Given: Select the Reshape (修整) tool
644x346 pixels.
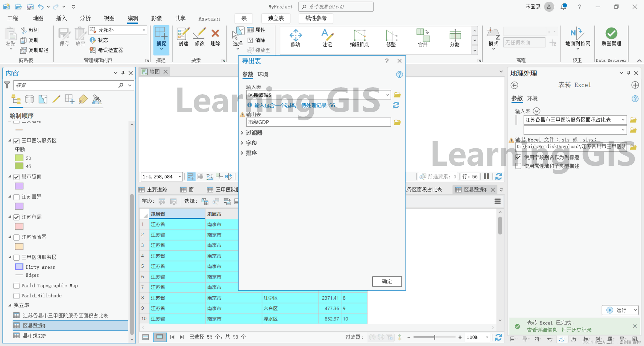Looking at the screenshot, I should pos(391,38).
